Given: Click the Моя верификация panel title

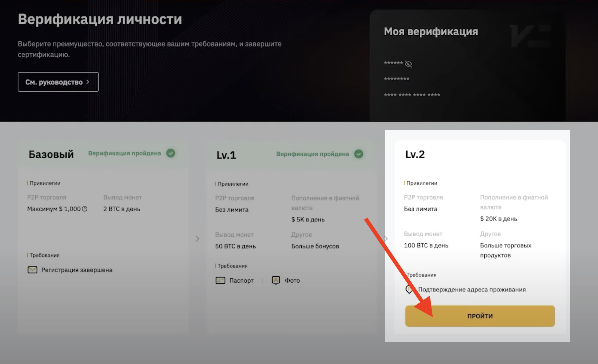Looking at the screenshot, I should click(x=431, y=31).
